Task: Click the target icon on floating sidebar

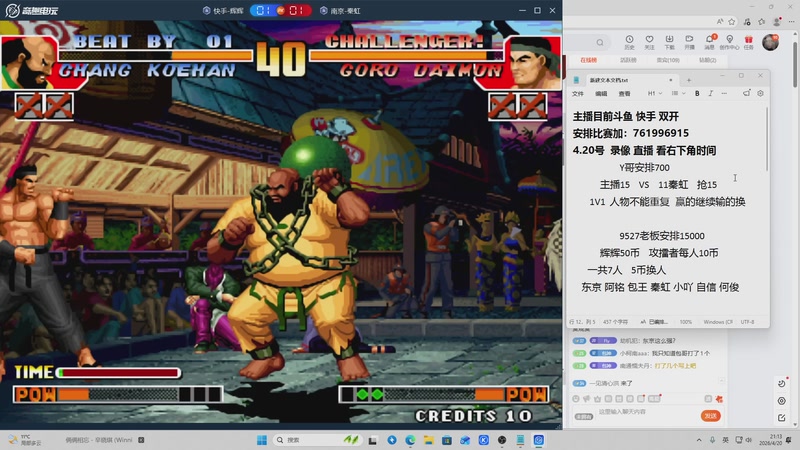Action: tap(782, 401)
